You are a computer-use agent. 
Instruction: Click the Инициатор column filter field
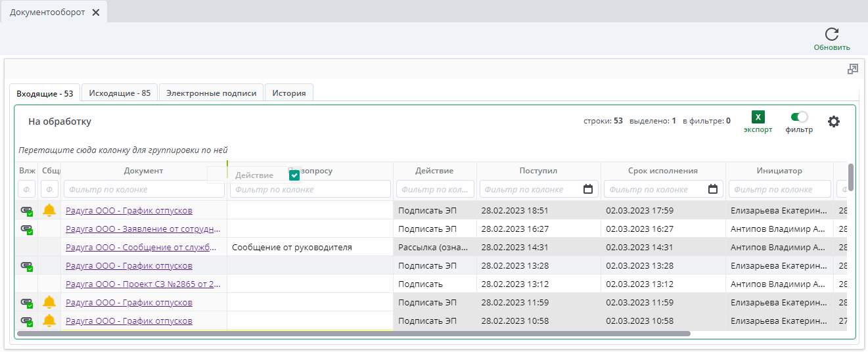[x=779, y=189]
